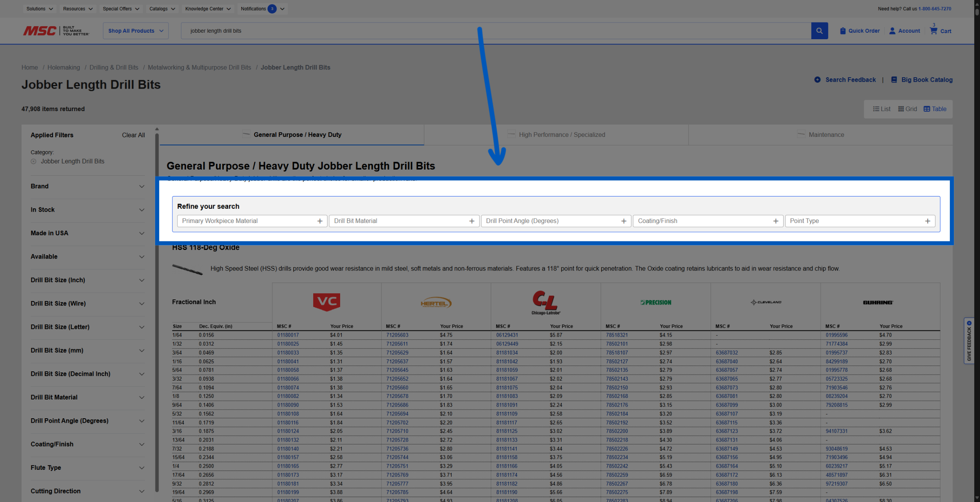Go to Home breadcrumb
980x502 pixels.
pos(29,67)
